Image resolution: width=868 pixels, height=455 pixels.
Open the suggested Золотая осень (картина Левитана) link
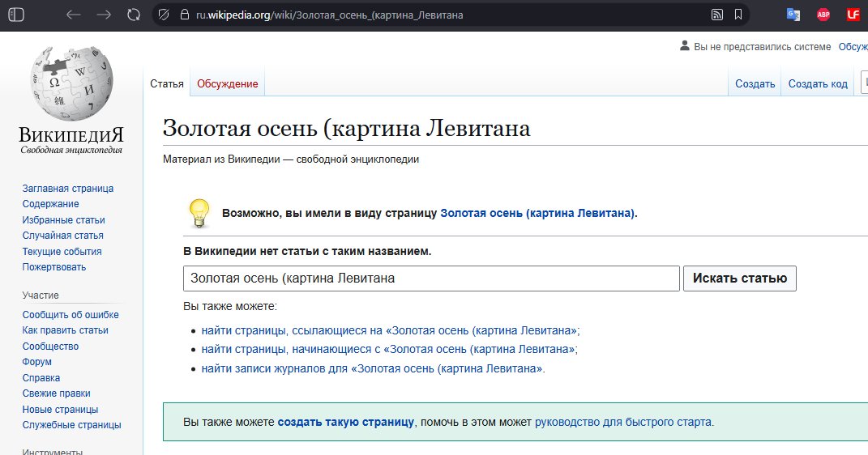(x=537, y=214)
